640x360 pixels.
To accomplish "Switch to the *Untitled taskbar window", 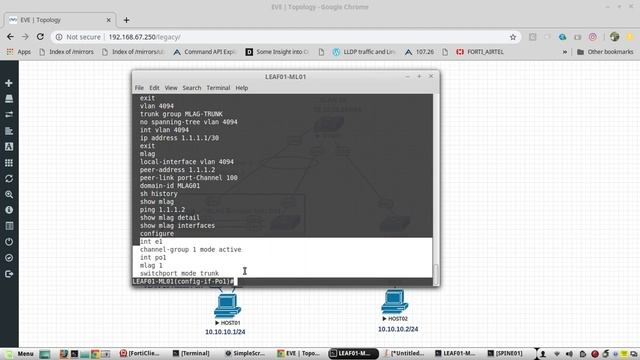I will [x=404, y=353].
